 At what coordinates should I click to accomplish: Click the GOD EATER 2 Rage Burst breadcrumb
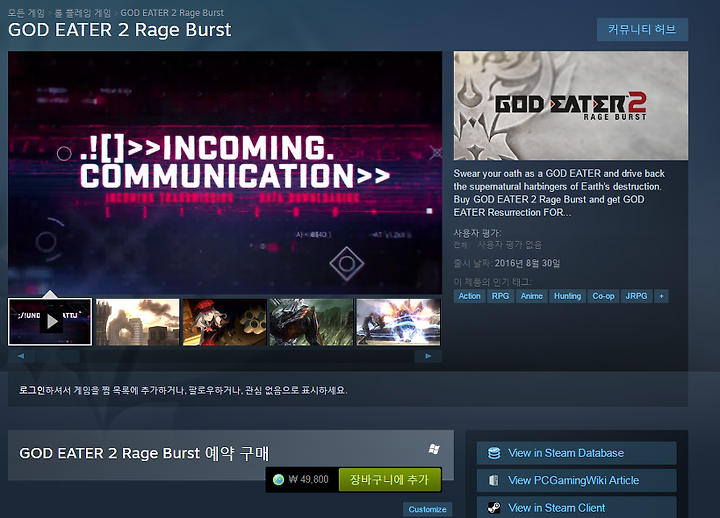(172, 13)
